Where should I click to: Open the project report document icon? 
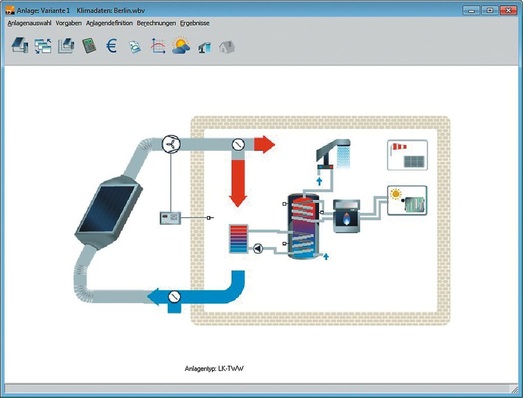(135, 47)
